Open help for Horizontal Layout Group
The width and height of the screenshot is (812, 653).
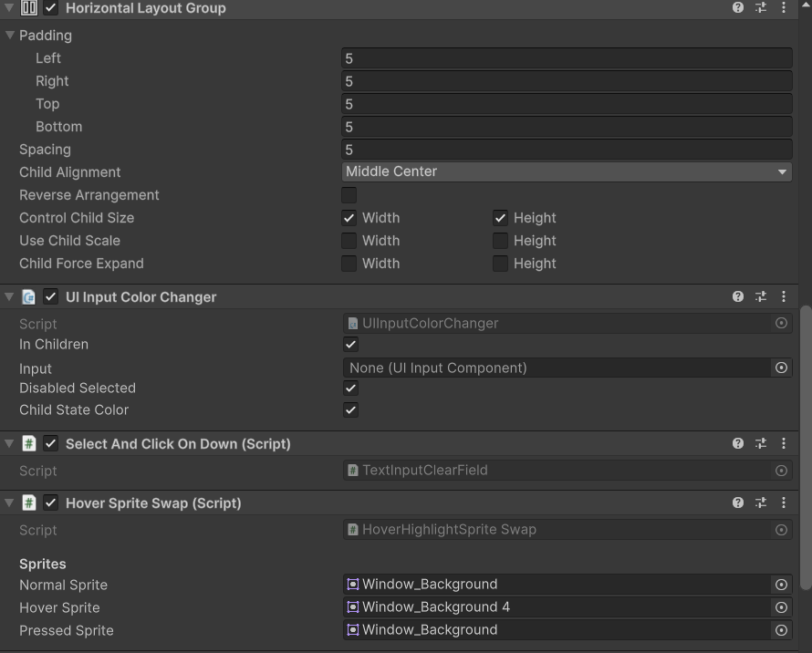(x=738, y=8)
